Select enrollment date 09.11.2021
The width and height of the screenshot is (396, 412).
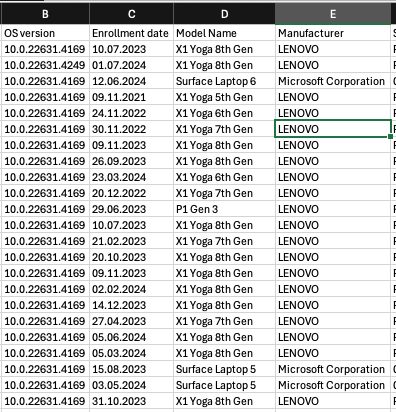click(132, 97)
